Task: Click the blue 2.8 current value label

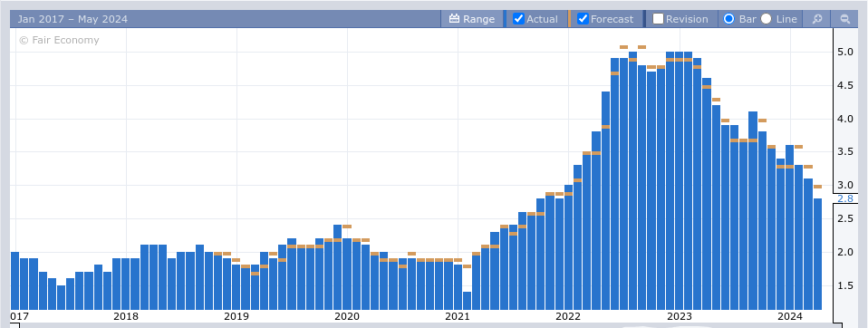Action: point(844,198)
